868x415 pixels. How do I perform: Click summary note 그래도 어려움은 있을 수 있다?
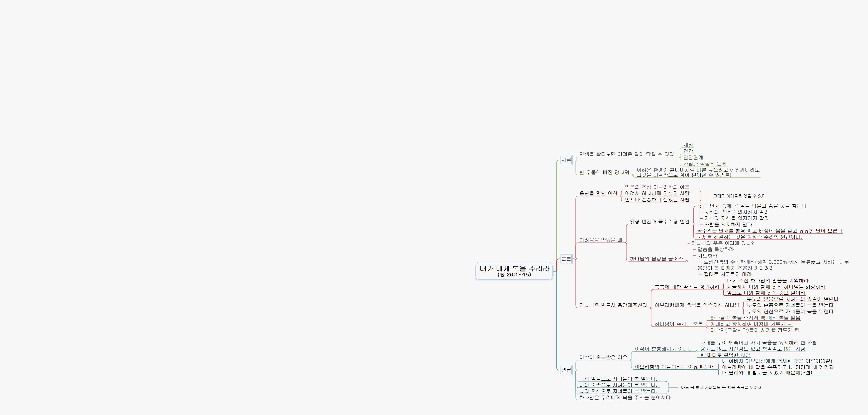pyautogui.click(x=739, y=196)
